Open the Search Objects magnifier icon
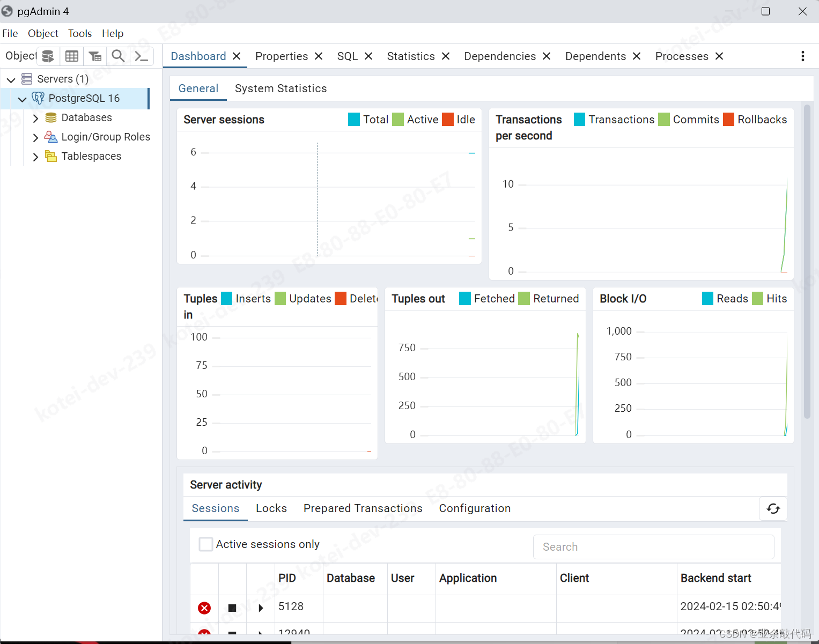Image resolution: width=819 pixels, height=644 pixels. (118, 56)
